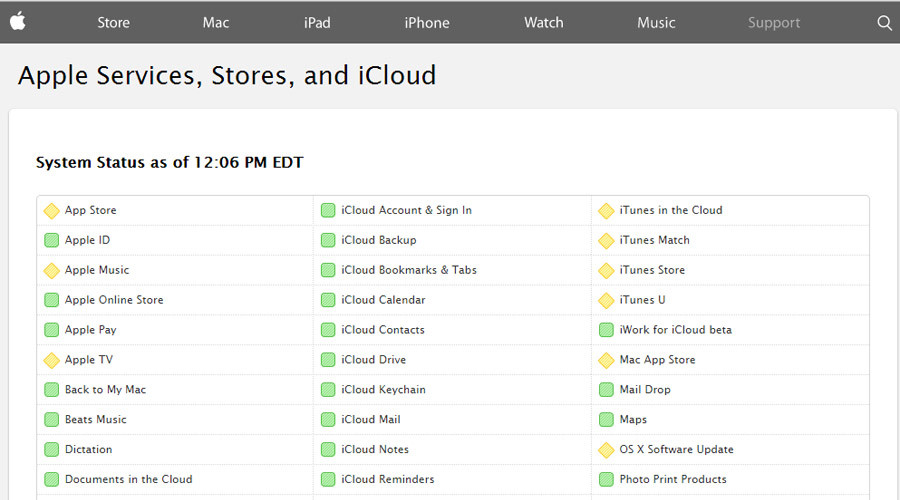
Task: Open the Support navigation item
Action: coord(774,22)
